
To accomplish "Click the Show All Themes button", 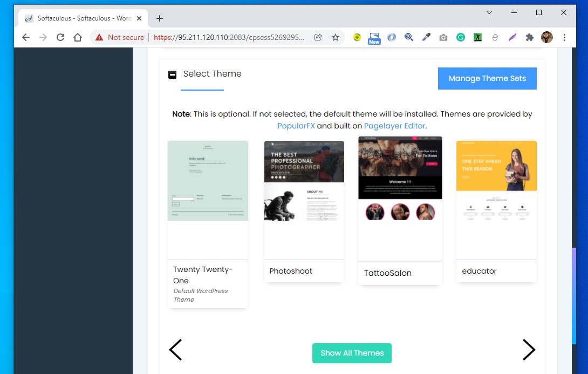I will pos(352,353).
